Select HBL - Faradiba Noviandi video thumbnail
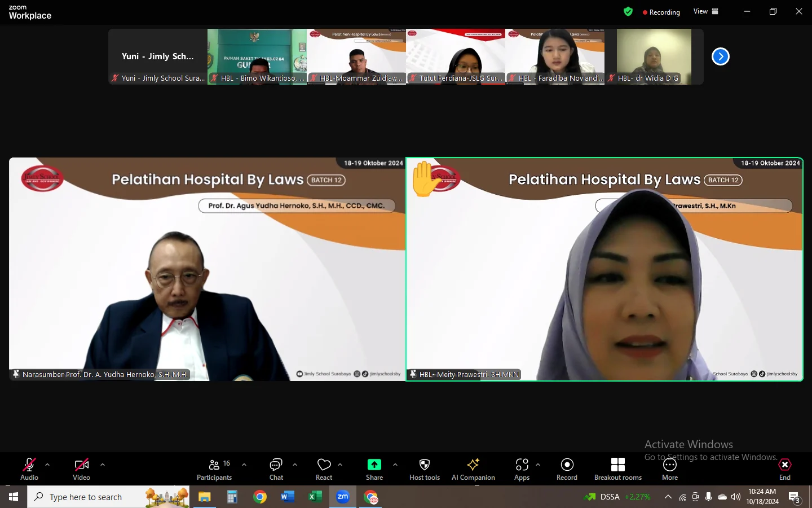The image size is (812, 508). [555, 56]
